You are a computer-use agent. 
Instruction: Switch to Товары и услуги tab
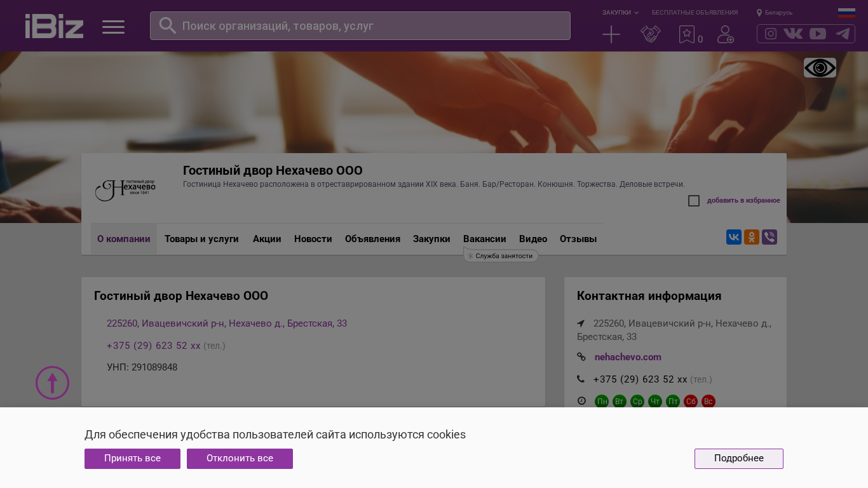click(x=201, y=239)
